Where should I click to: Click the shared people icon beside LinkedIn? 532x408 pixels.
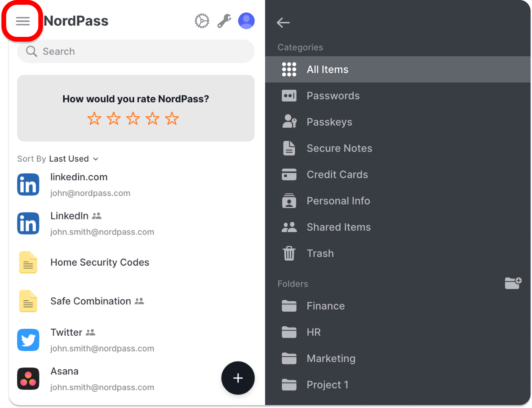pos(97,216)
